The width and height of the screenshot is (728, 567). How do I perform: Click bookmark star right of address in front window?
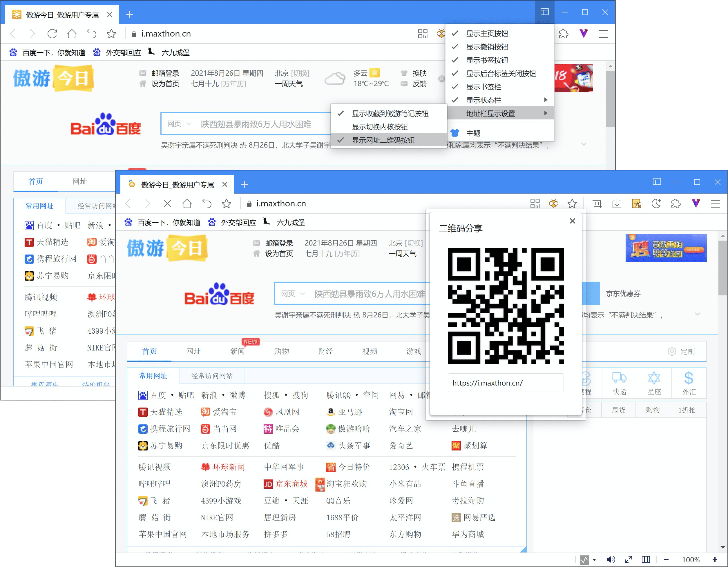(572, 203)
